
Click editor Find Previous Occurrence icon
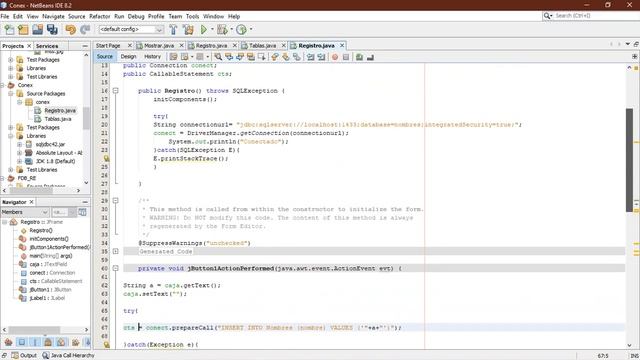click(229, 57)
